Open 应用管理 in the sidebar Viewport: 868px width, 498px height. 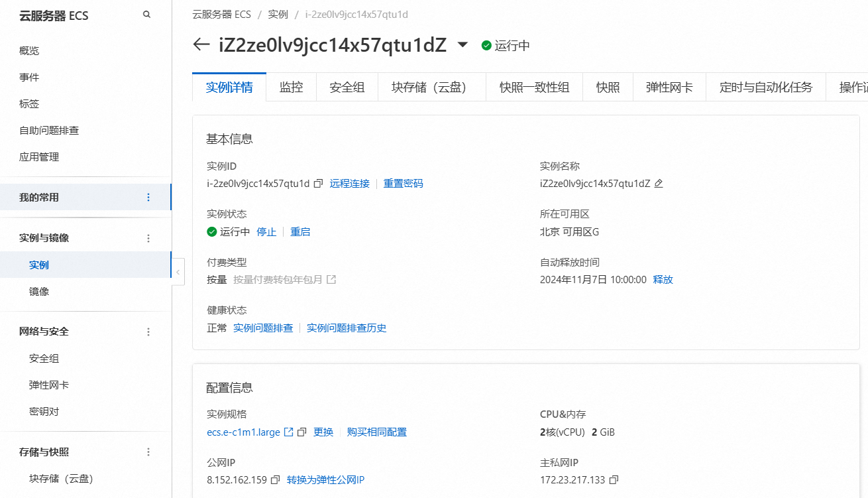[x=39, y=157]
